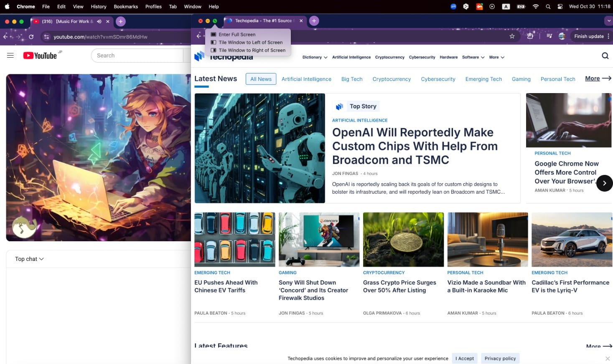The height and width of the screenshot is (364, 613).
Task: Reload the YouTube page
Action: tap(31, 37)
